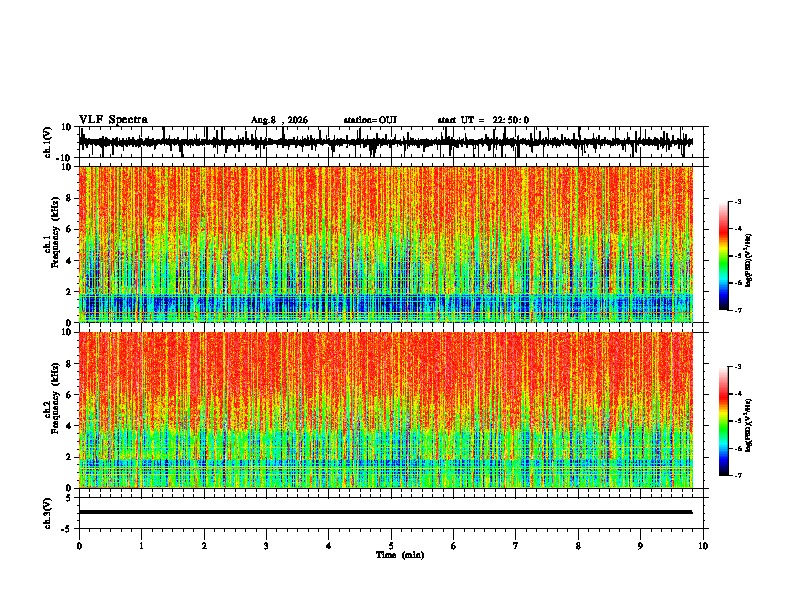Click the -3 label on ch.2 color bar

pos(738,367)
